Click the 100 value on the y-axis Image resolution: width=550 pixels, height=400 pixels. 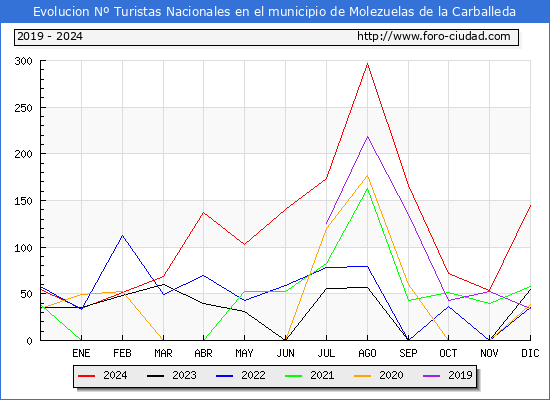pos(24,248)
